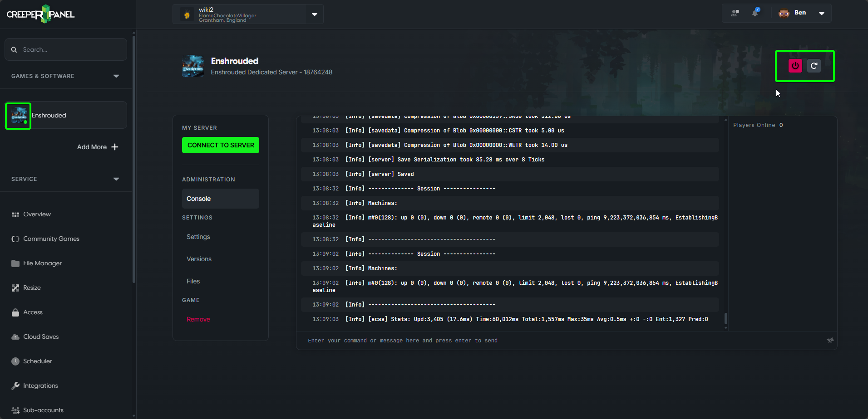Open the Console page
Viewport: 868px width, 419px height.
pos(221,199)
